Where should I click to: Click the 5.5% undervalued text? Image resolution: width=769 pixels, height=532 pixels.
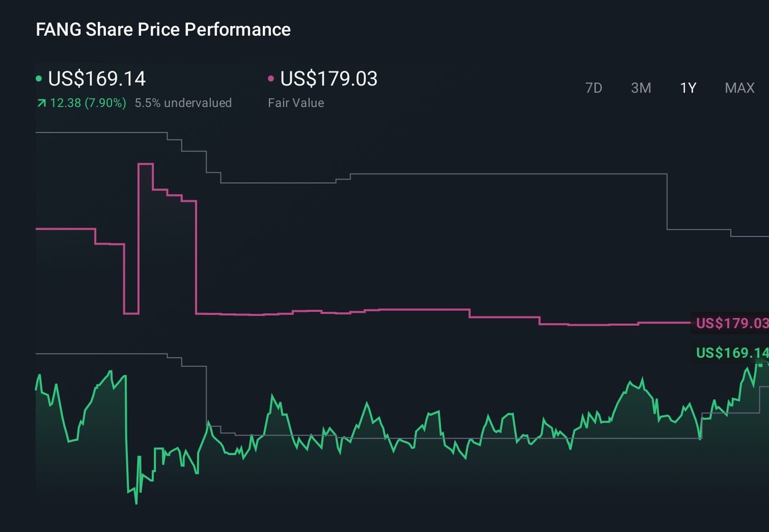183,103
